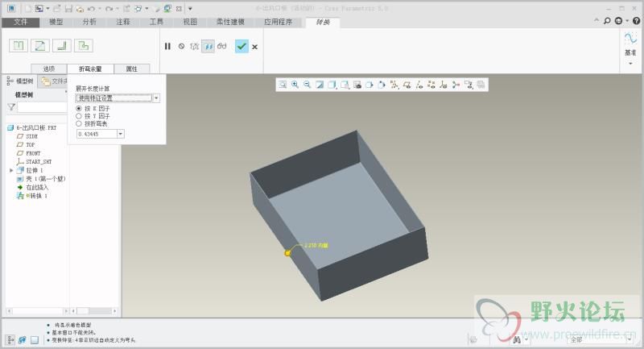Expand the 拉伸 1 tree node

(x=11, y=170)
